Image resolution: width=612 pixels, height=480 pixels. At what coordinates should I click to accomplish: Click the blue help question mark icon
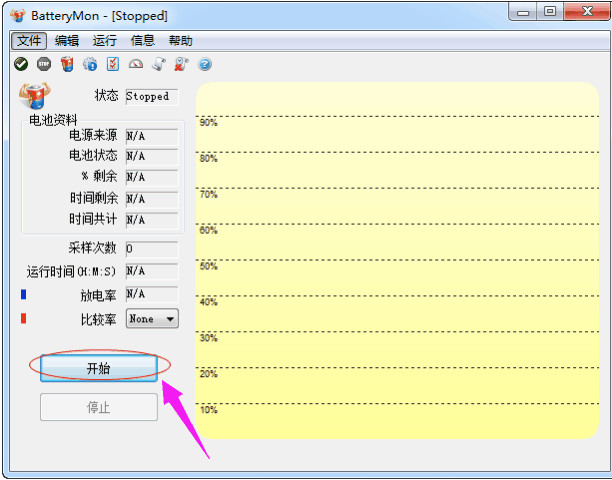(205, 64)
